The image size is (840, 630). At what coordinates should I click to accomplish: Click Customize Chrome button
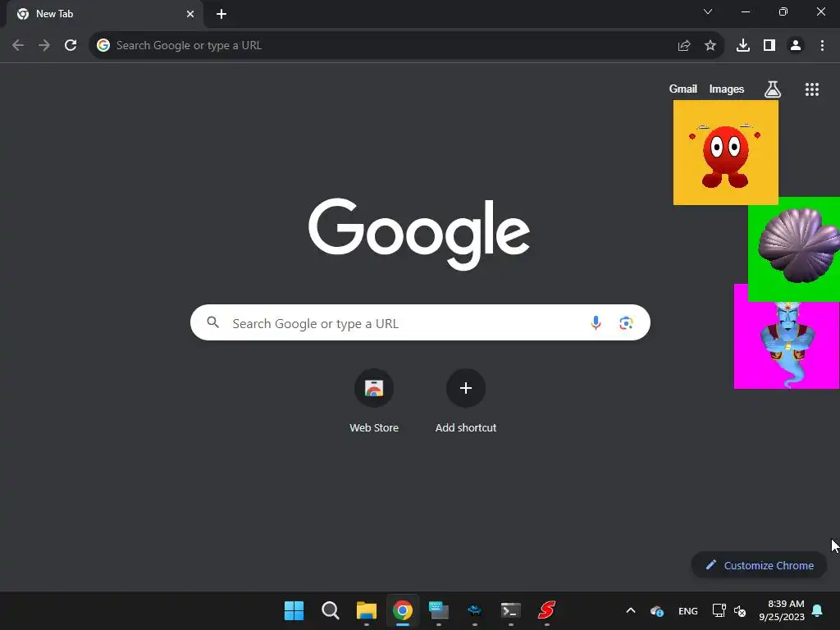coord(760,565)
